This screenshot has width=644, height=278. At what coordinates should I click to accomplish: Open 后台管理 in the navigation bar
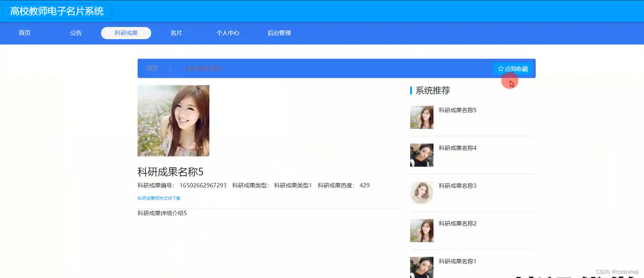(x=279, y=33)
